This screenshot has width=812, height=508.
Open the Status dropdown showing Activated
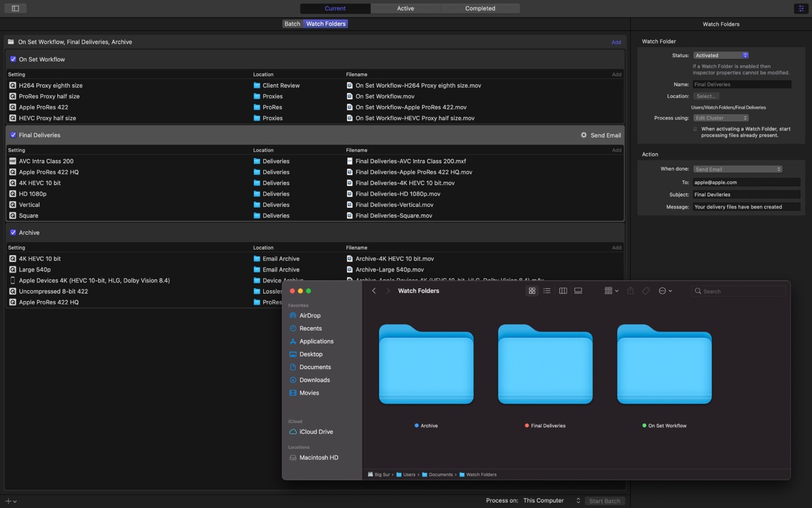720,55
